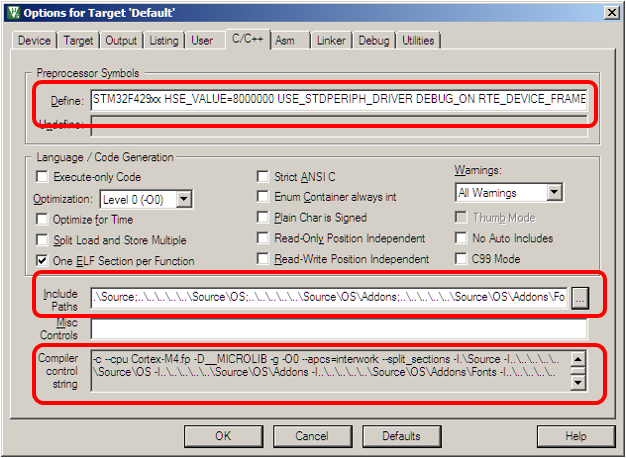Open the Output tab
The height and width of the screenshot is (458, 626).
coord(121,40)
